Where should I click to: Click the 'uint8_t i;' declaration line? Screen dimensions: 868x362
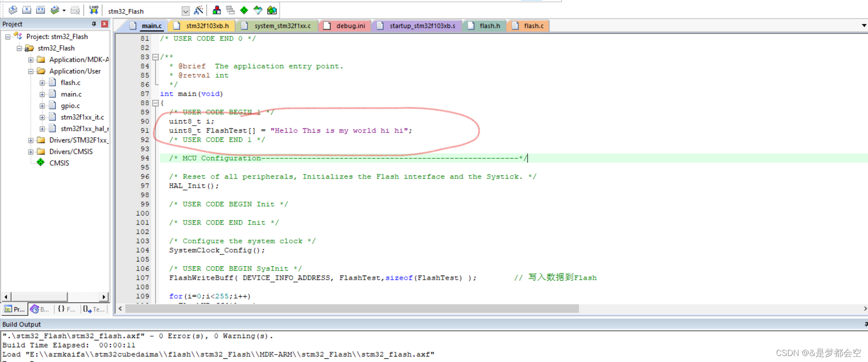tap(191, 121)
